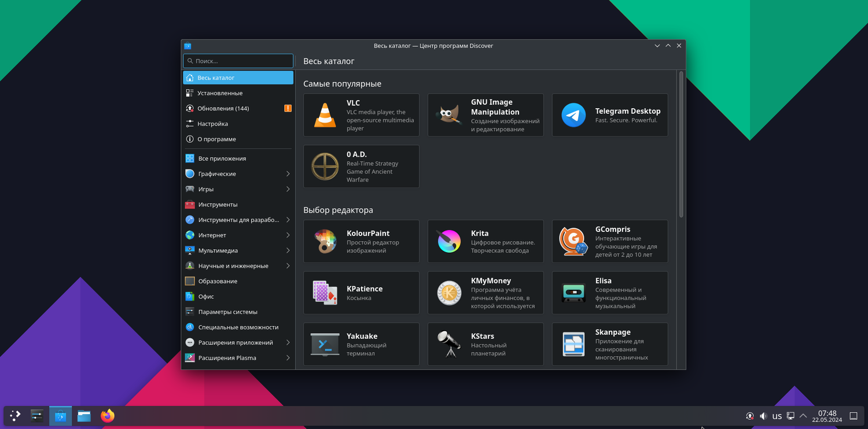This screenshot has width=868, height=429.
Task: Open the updates notifier tray icon
Action: [750, 416]
